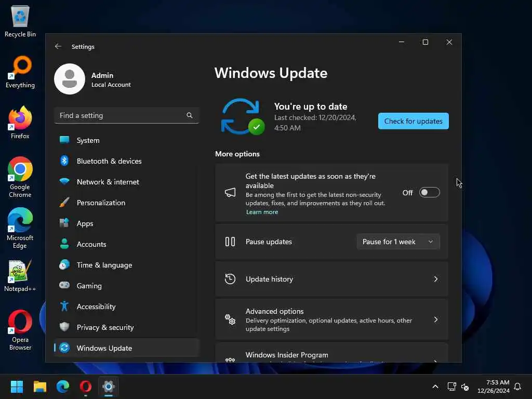This screenshot has width=532, height=399.
Task: Open File Explorer from taskbar
Action: (x=39, y=387)
